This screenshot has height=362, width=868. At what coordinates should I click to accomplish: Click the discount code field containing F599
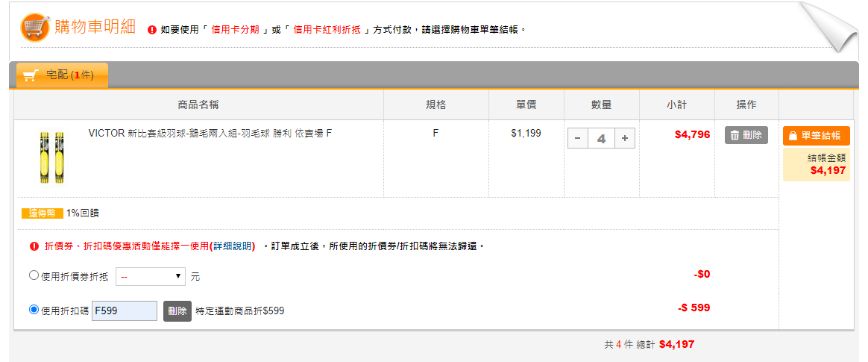[x=124, y=310]
